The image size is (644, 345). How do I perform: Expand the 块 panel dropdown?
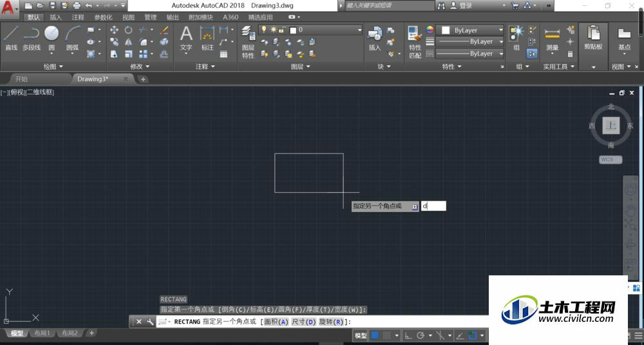(x=384, y=66)
